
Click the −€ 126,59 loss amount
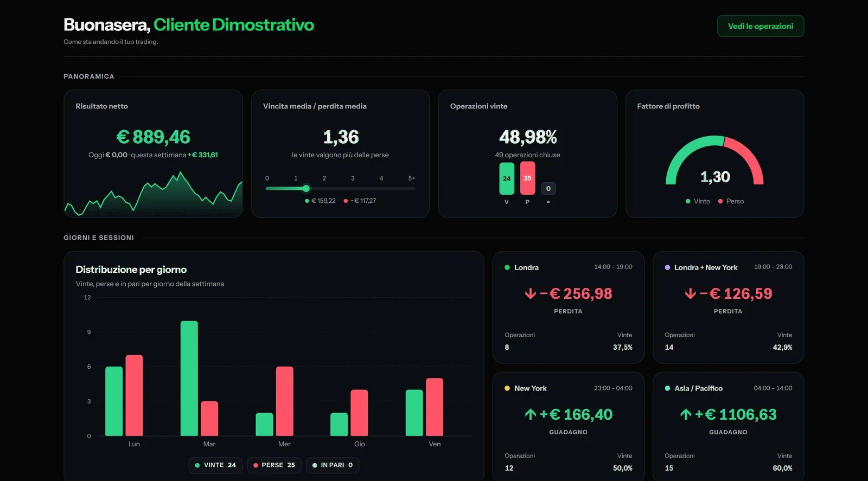tap(736, 294)
